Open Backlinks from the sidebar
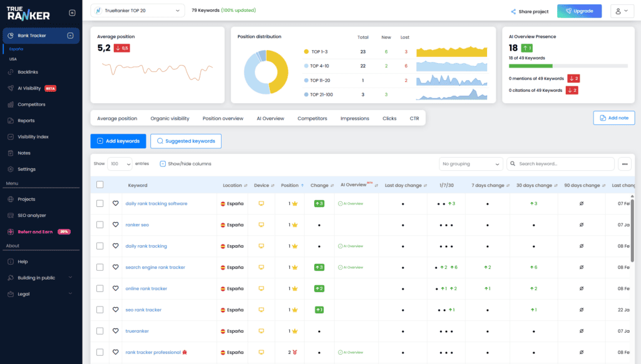Image resolution: width=641 pixels, height=364 pixels. point(28,72)
